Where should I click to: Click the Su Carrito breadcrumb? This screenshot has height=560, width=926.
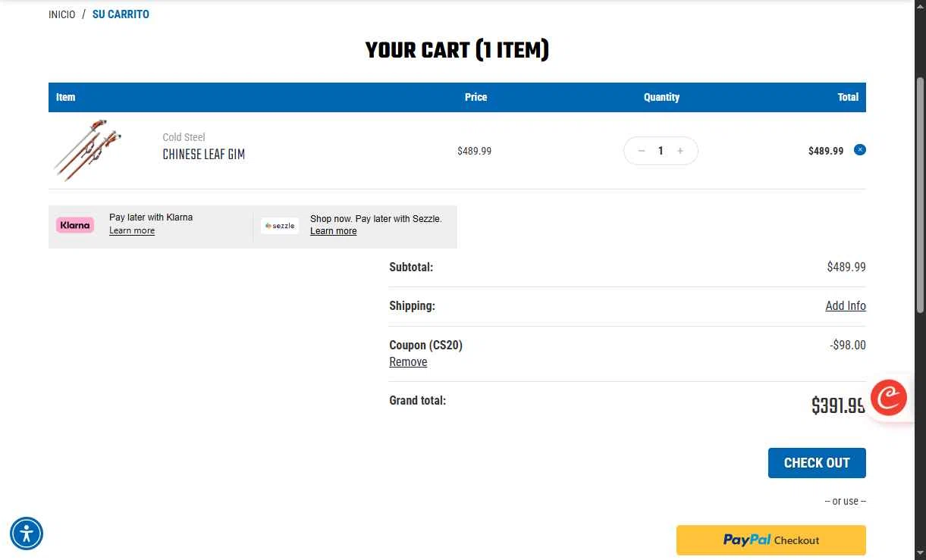click(121, 14)
